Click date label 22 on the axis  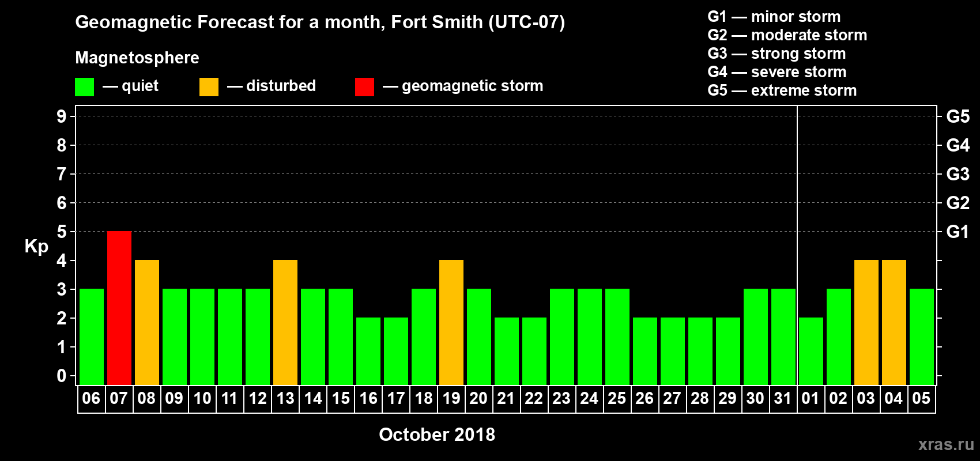pos(534,398)
